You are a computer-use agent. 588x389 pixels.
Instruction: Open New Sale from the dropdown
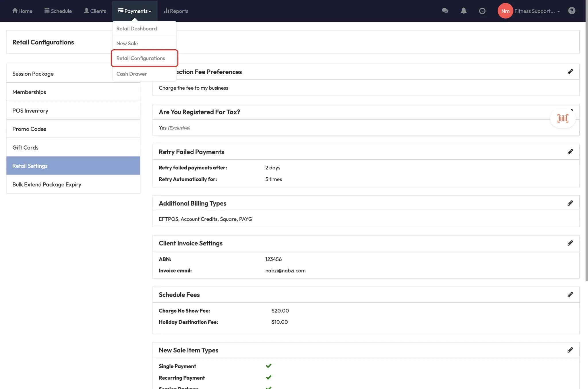[127, 43]
